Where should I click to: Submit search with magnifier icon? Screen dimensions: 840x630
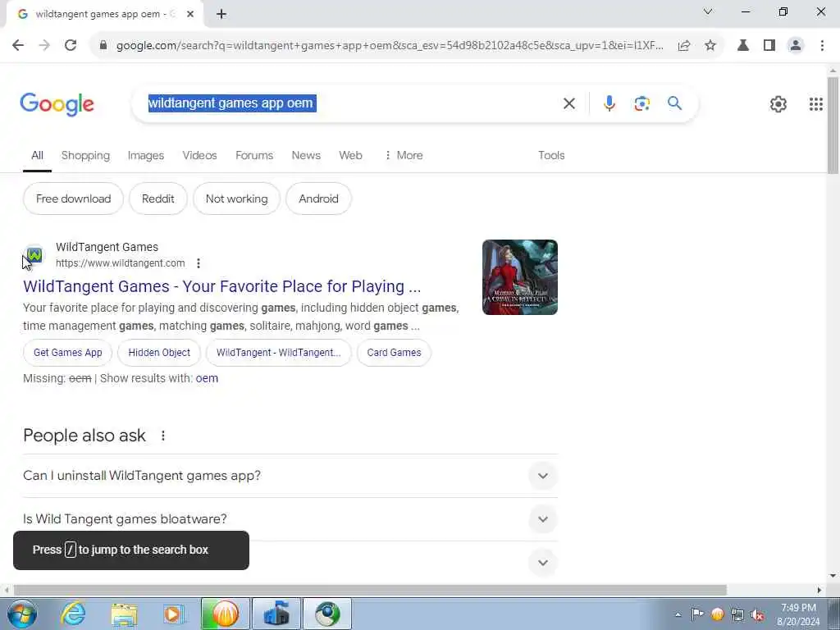tap(674, 103)
